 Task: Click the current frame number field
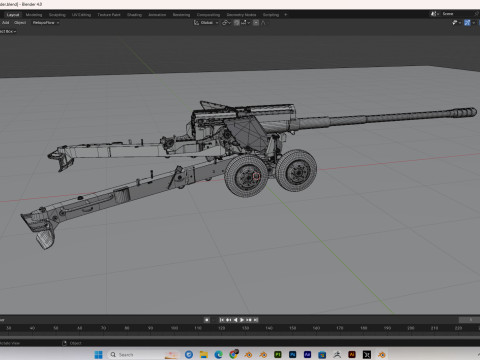[469, 320]
